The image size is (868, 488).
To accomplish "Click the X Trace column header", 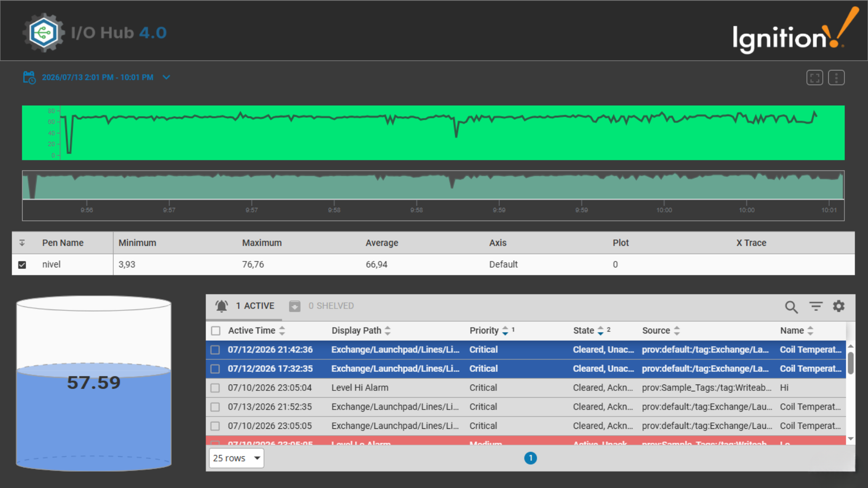I will tap(751, 243).
